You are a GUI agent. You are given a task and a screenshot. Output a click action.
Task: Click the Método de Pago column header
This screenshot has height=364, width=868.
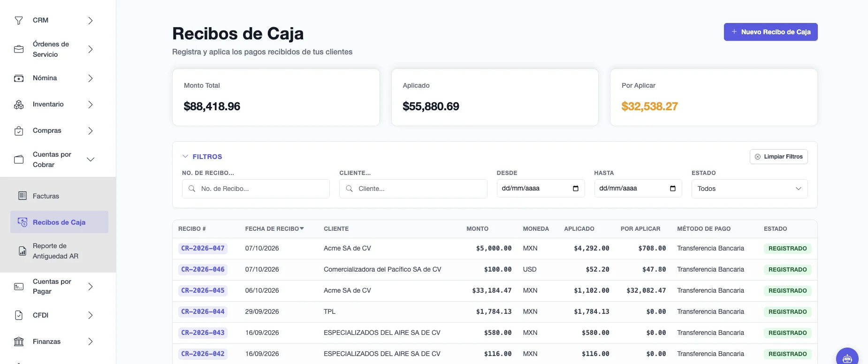pos(704,229)
